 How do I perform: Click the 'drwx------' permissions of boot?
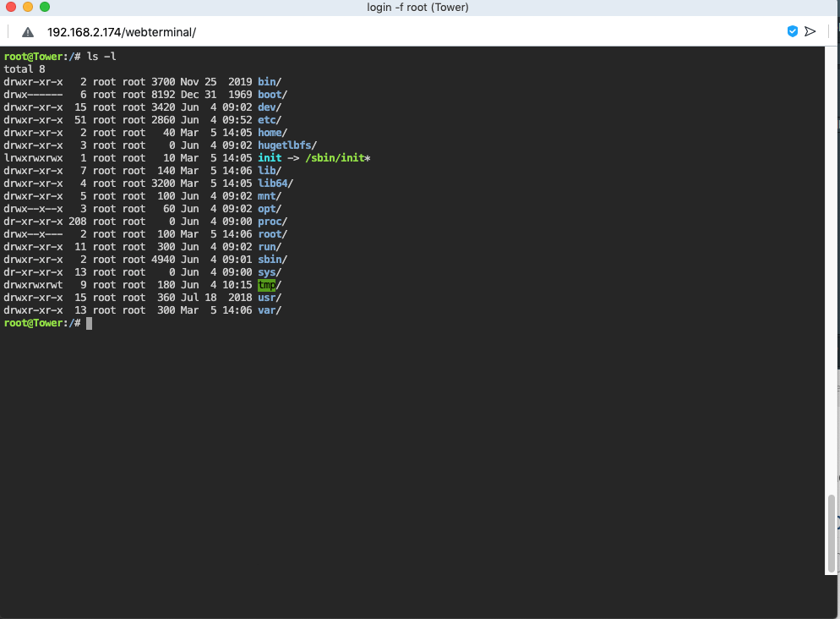[x=33, y=95]
